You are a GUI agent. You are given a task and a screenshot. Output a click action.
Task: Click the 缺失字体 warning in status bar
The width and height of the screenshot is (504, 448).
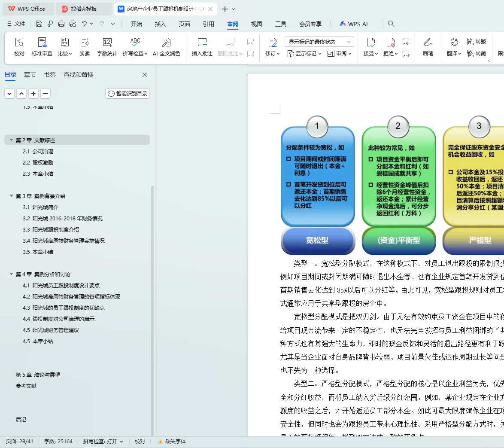coord(172,442)
